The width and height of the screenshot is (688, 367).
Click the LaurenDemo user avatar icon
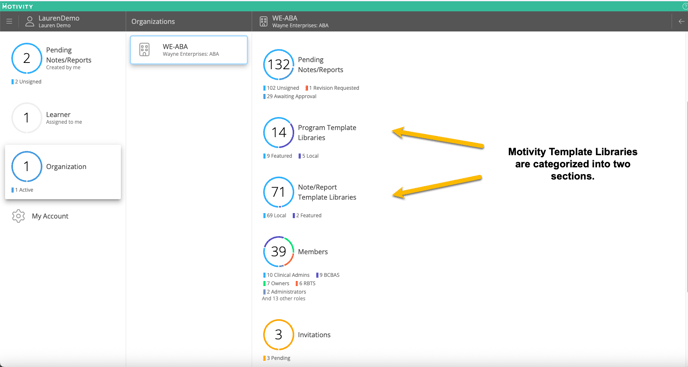click(x=29, y=22)
